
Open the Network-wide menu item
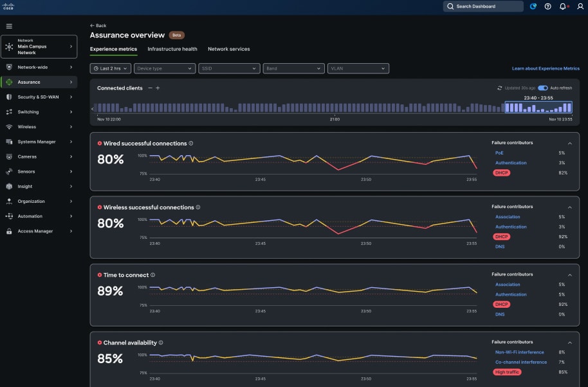(x=39, y=67)
